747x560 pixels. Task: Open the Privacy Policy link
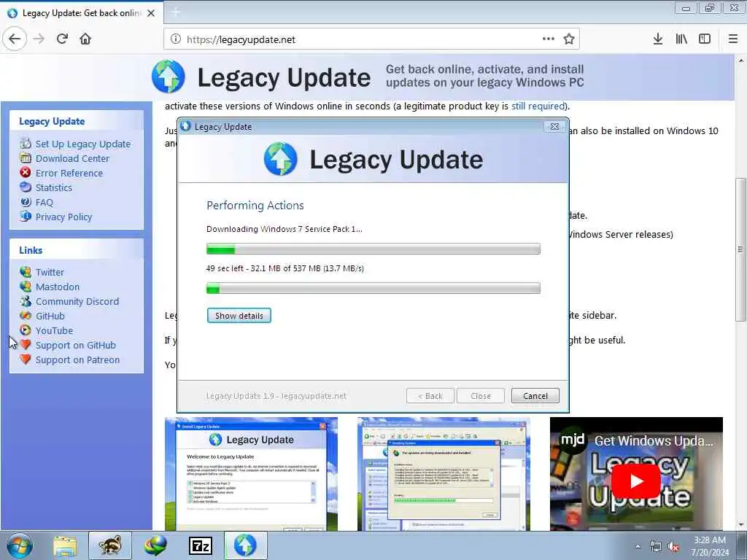point(64,217)
